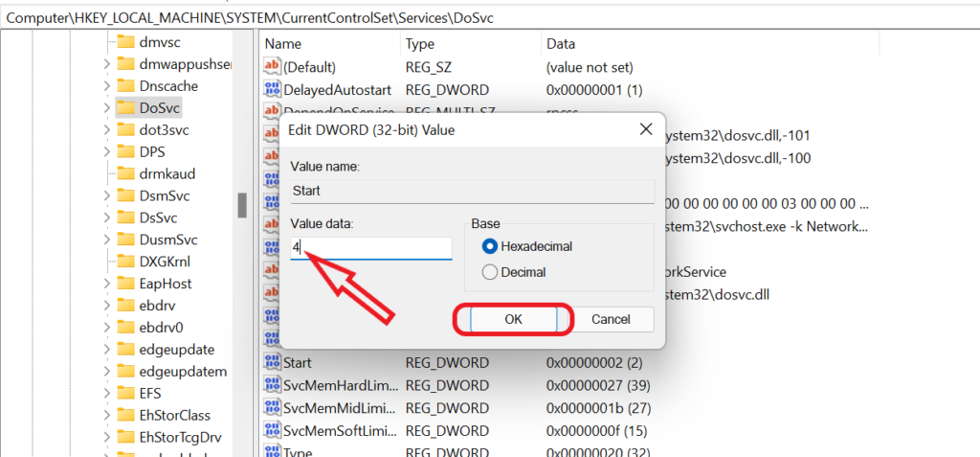Click the DusmSvc folder icon
Viewport: 980px width, 457px height.
pos(125,240)
